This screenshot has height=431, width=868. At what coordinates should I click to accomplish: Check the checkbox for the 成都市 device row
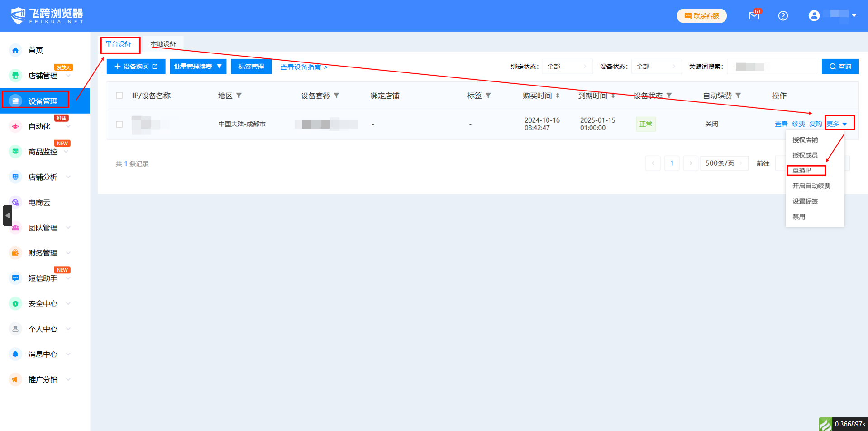(119, 124)
